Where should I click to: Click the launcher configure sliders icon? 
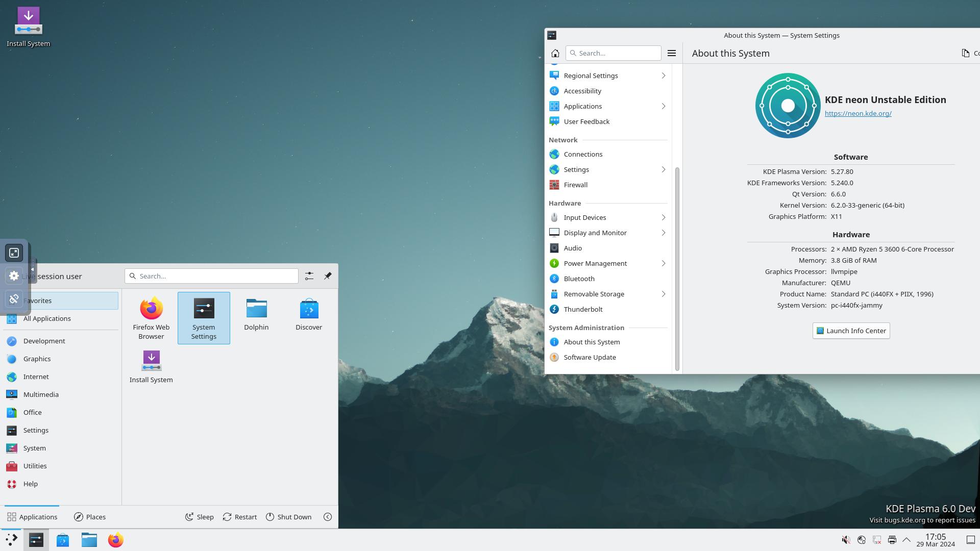coord(309,276)
